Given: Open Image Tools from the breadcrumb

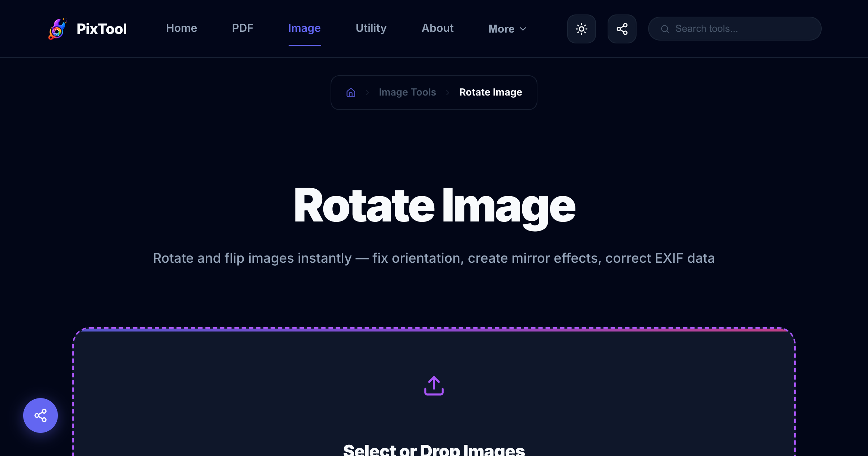Looking at the screenshot, I should click(407, 92).
